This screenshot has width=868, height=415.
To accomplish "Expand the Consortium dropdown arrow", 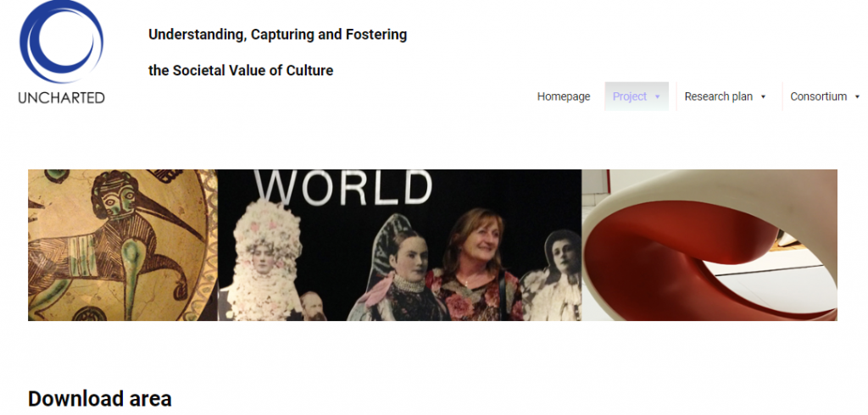I will pyautogui.click(x=858, y=97).
